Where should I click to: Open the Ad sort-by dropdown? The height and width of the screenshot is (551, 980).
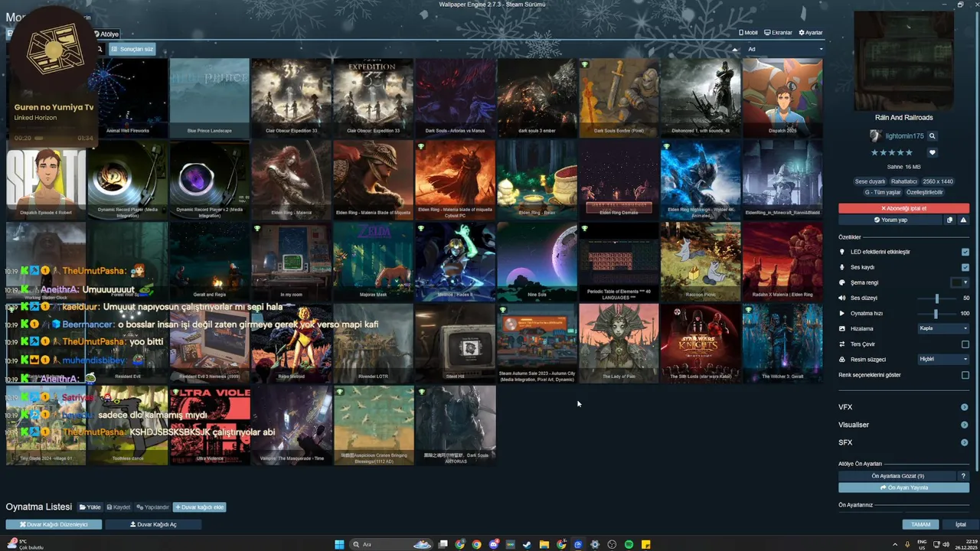pyautogui.click(x=785, y=49)
